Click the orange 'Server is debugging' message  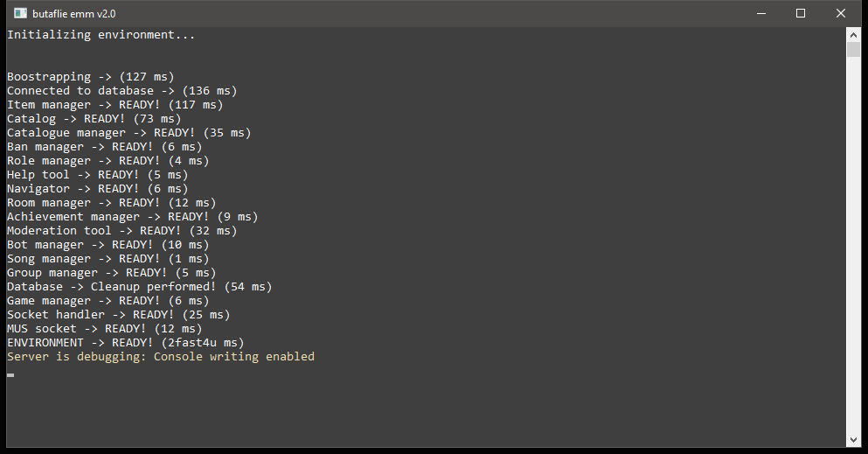tap(160, 357)
